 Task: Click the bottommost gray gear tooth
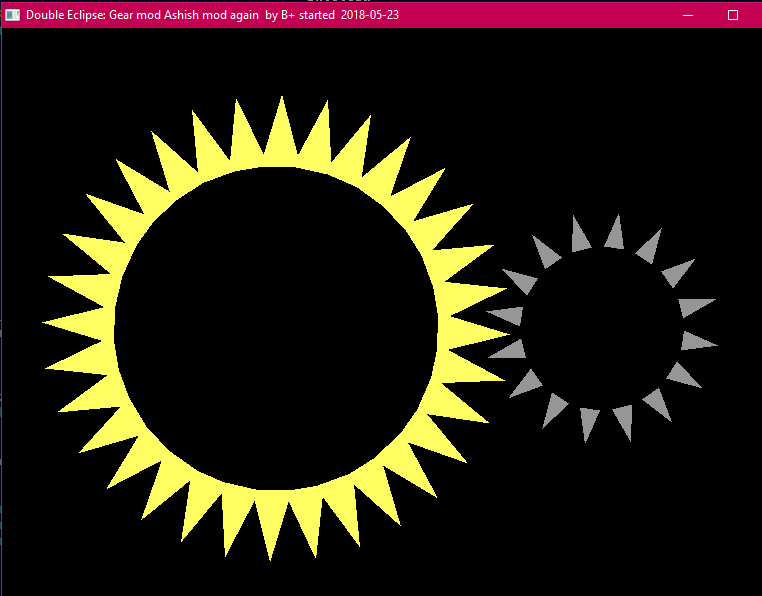pyautogui.click(x=589, y=423)
